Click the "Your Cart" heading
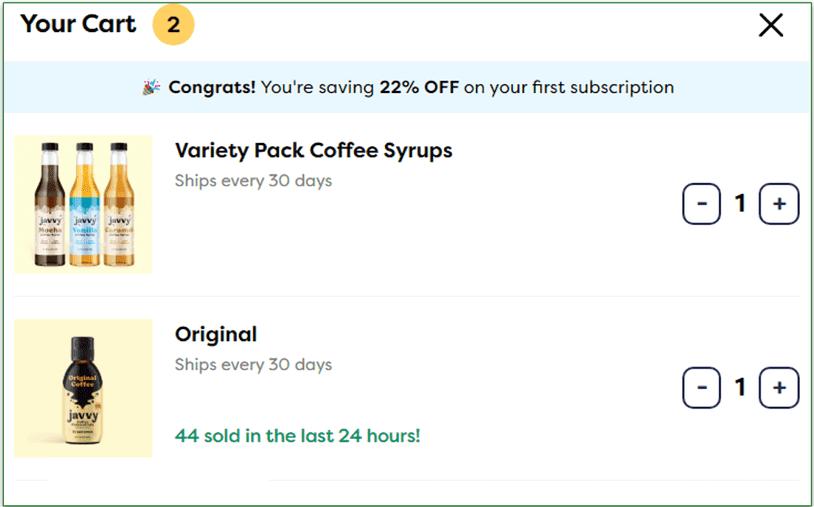Screen dimensions: 814x507 [78, 25]
